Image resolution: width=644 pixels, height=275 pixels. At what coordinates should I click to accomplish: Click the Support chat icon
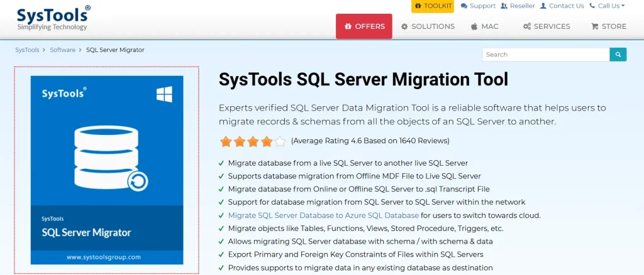[464, 6]
